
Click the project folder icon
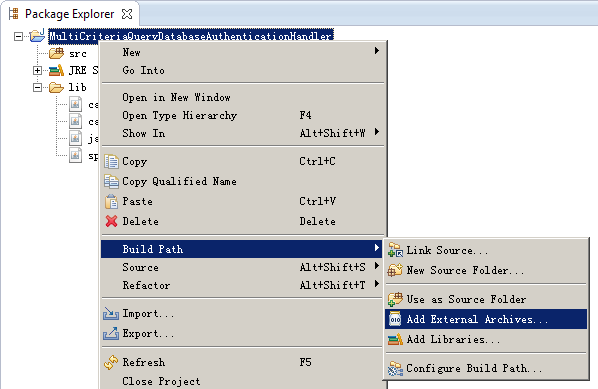pyautogui.click(x=37, y=35)
